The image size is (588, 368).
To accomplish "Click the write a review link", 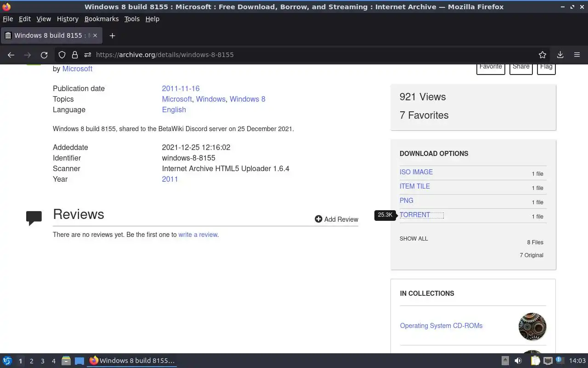I will coord(198,235).
